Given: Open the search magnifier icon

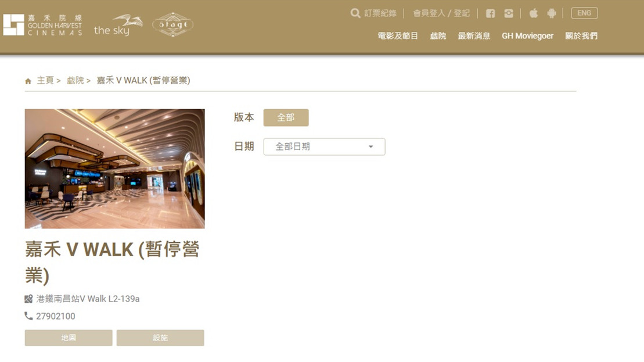Looking at the screenshot, I should pyautogui.click(x=355, y=13).
